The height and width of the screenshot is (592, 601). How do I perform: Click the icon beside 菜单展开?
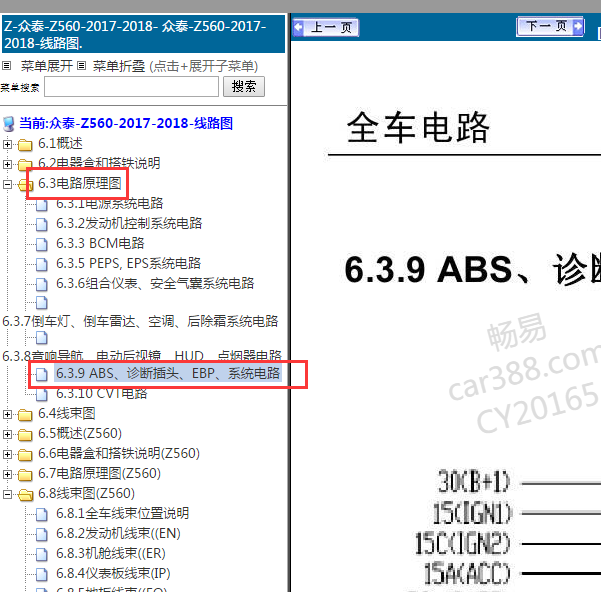(7, 66)
